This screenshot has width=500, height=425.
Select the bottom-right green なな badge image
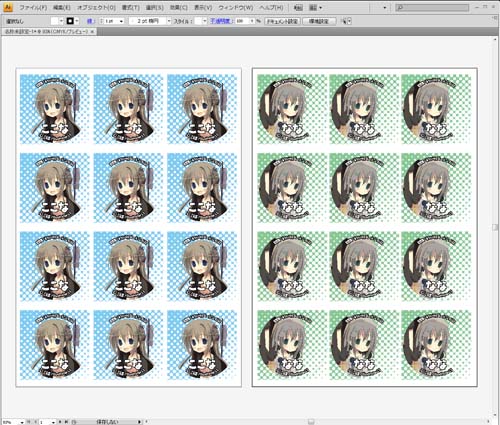pos(436,345)
